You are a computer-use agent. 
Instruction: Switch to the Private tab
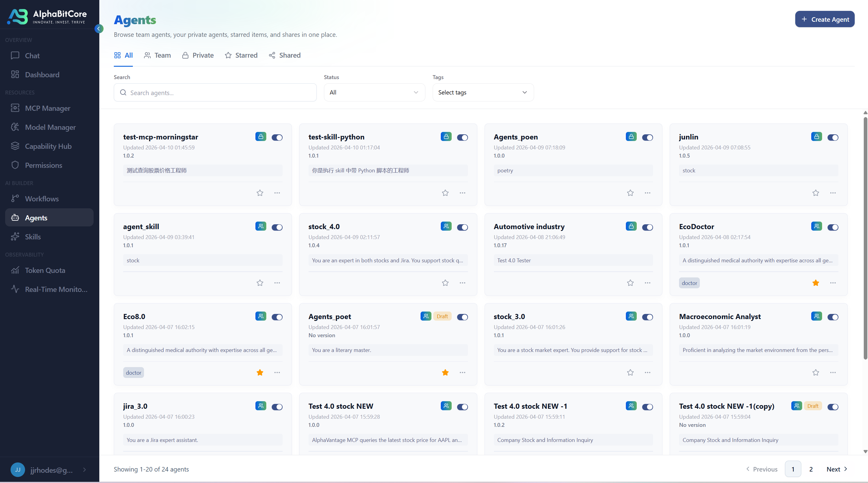click(198, 55)
